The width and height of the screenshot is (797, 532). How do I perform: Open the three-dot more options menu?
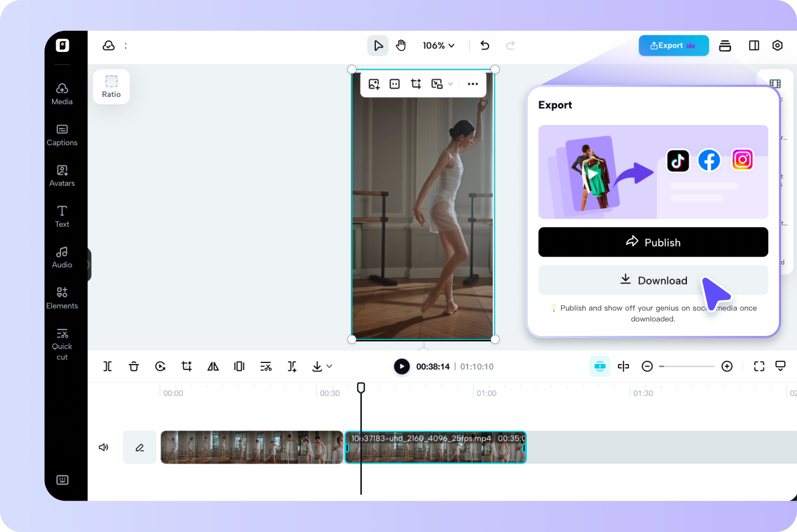pos(473,84)
